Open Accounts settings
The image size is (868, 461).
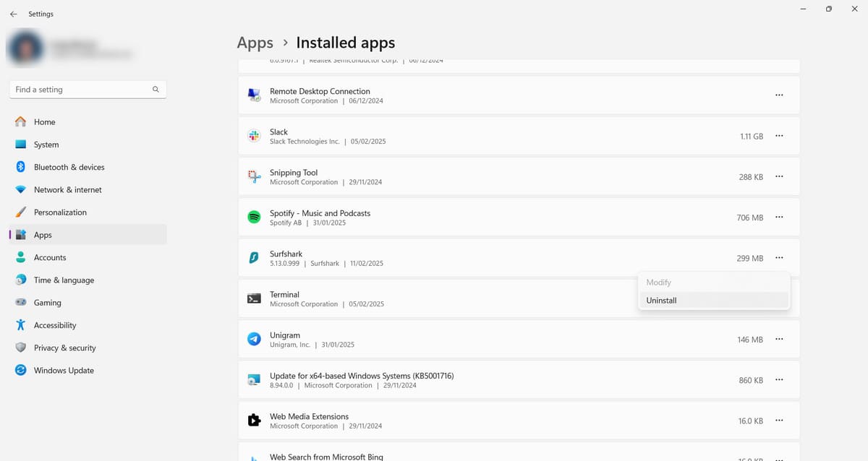pyautogui.click(x=88, y=257)
